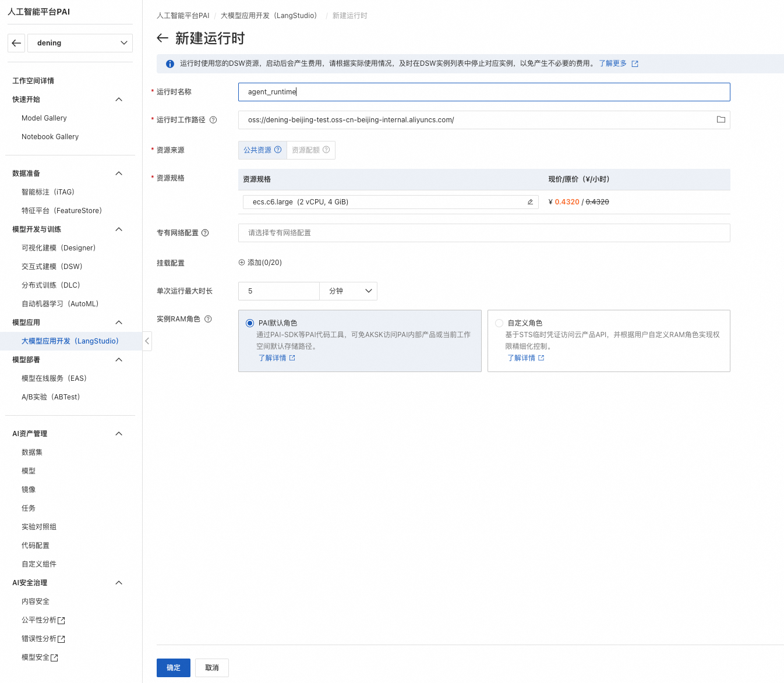Collapse the AI安全治理 section
This screenshot has width=784, height=683.
119,583
